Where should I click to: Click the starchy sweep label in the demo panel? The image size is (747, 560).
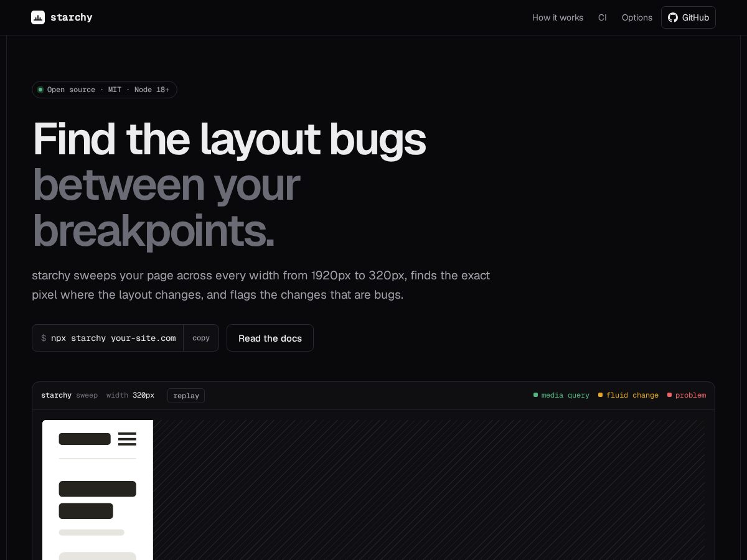(x=69, y=395)
